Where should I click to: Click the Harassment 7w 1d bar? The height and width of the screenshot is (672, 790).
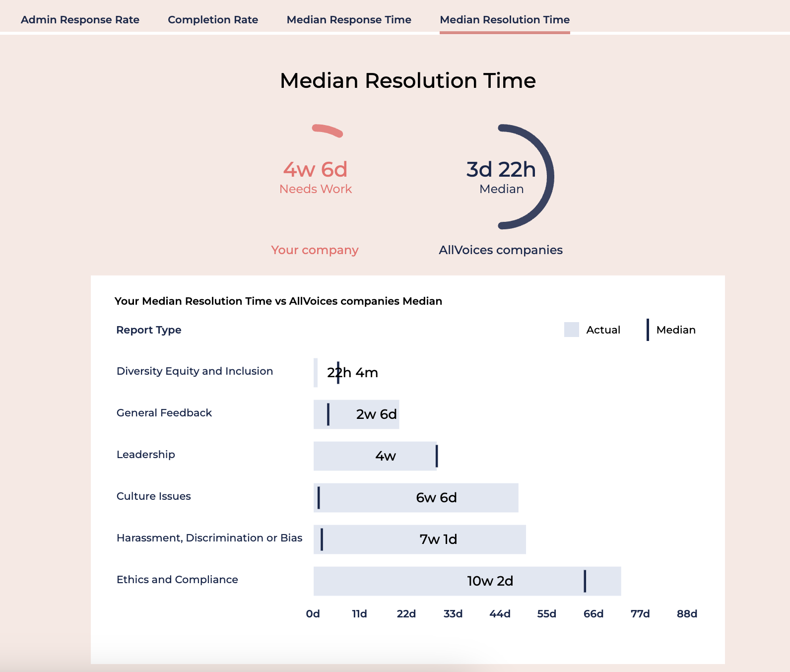[420, 539]
